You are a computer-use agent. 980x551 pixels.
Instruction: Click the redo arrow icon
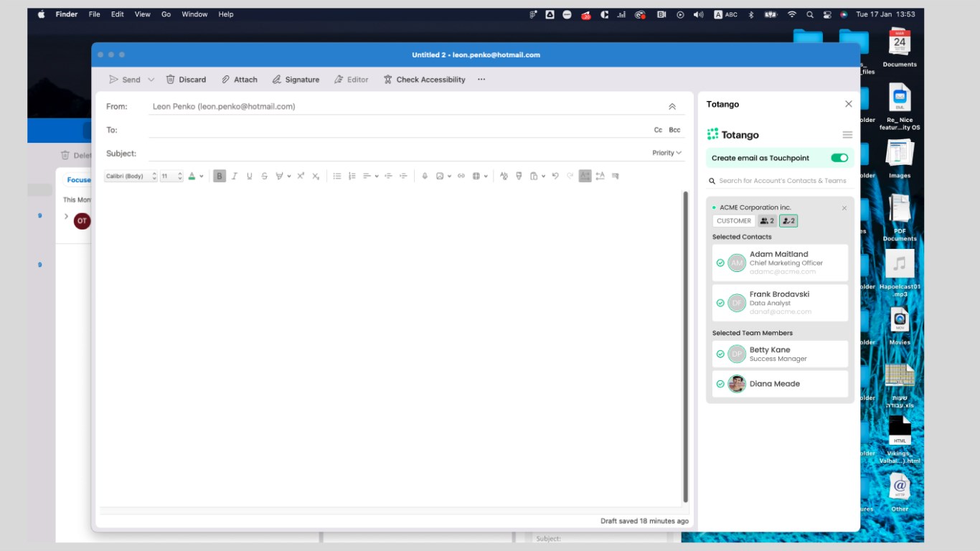pos(570,176)
